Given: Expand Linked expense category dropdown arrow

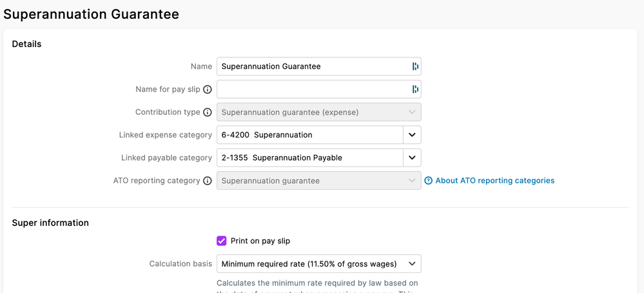Looking at the screenshot, I should [412, 135].
